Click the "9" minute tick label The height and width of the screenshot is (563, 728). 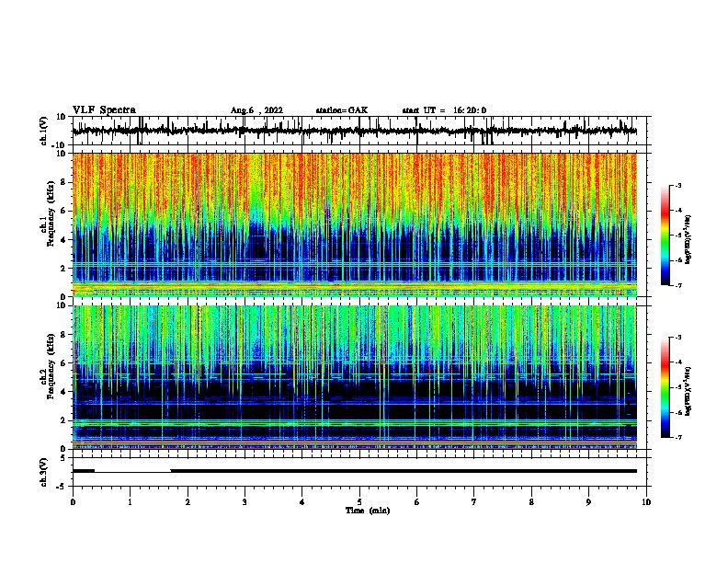click(x=588, y=502)
